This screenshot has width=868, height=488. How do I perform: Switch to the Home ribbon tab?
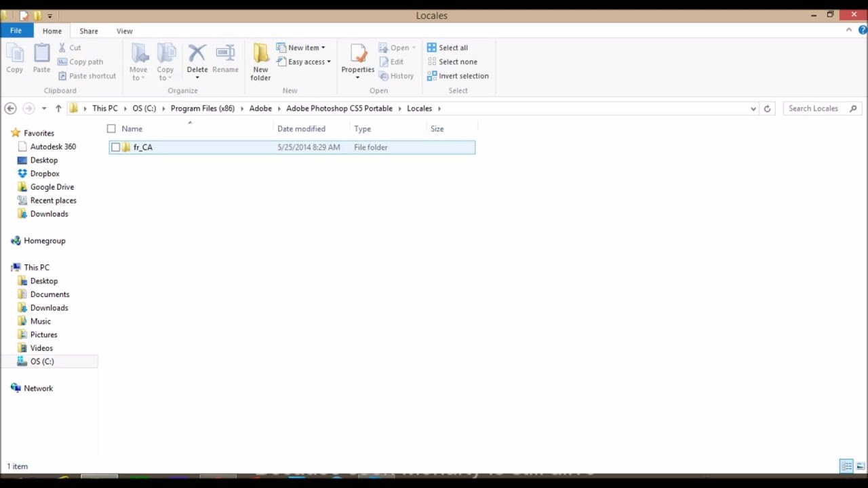pyautogui.click(x=52, y=31)
